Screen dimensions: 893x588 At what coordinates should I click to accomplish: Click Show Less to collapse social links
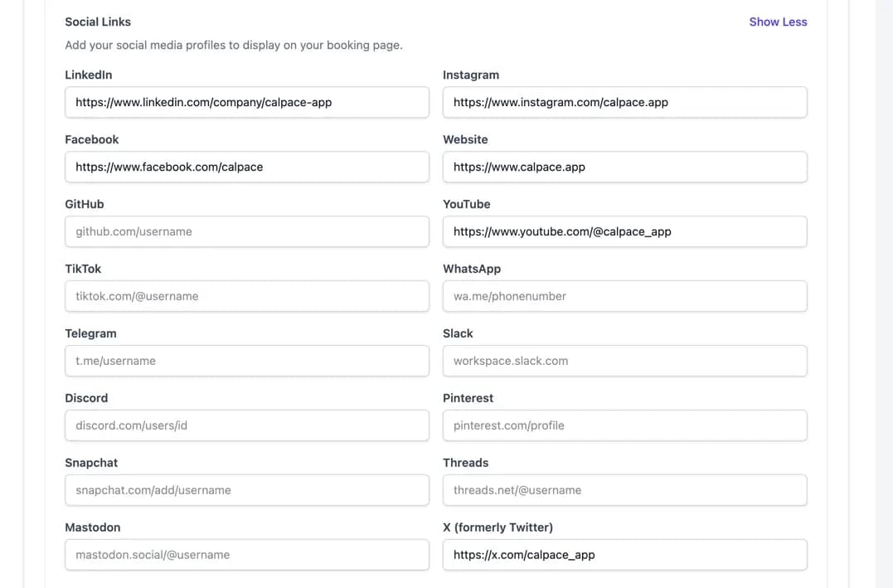point(777,22)
